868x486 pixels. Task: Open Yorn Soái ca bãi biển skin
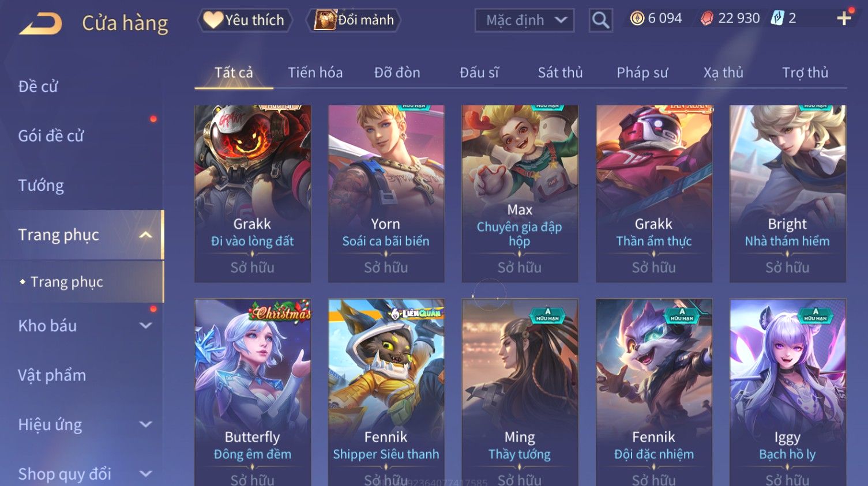tap(386, 194)
